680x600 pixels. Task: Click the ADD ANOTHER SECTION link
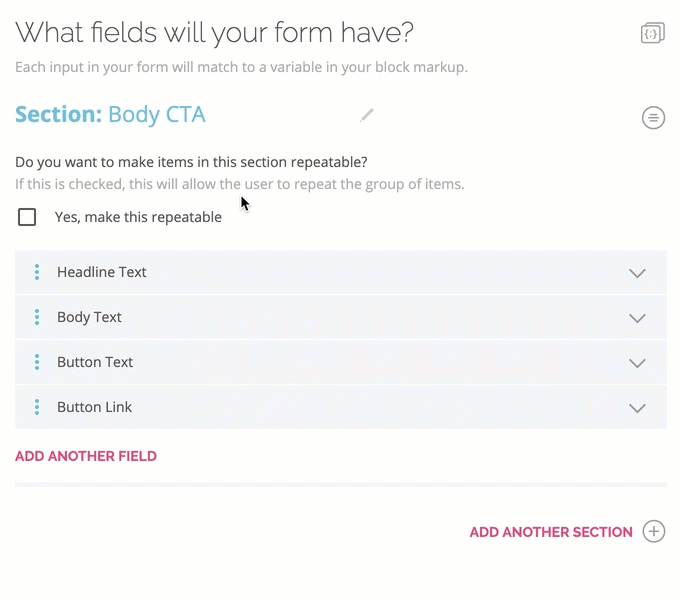tap(551, 532)
